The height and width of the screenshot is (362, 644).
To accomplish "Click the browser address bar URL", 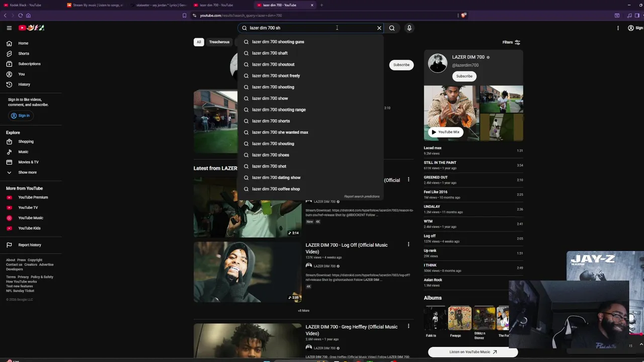I will 240,16.
